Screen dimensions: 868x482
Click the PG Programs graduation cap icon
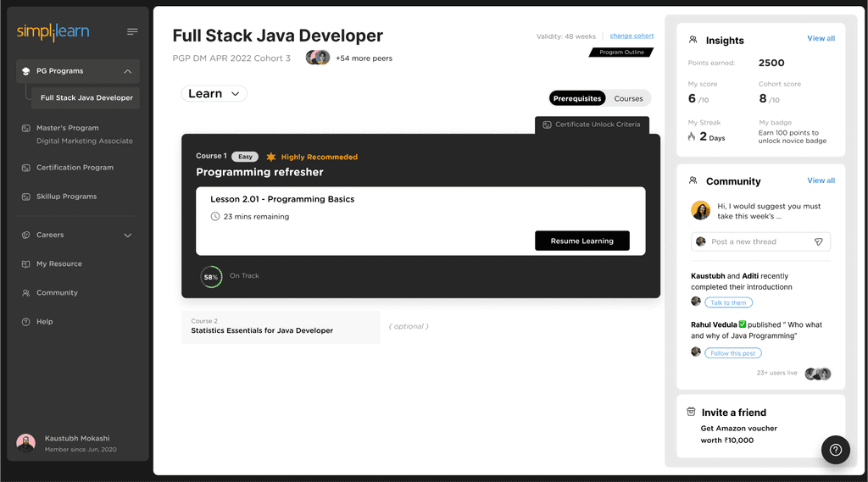click(25, 71)
